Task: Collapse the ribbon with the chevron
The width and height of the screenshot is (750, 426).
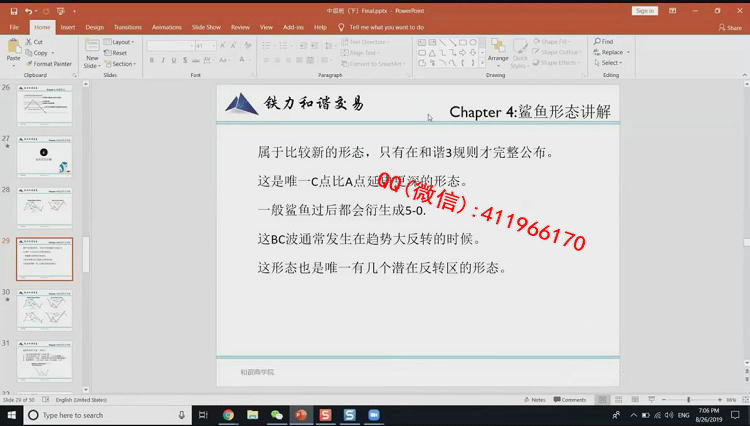Action: pyautogui.click(x=744, y=76)
